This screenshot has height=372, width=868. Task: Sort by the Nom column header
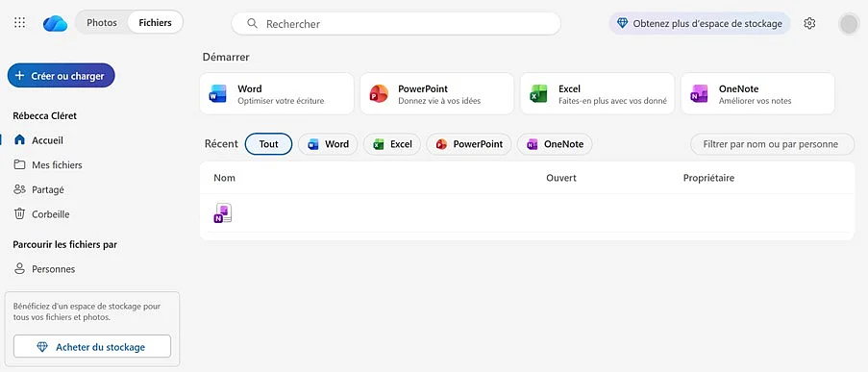tap(224, 178)
